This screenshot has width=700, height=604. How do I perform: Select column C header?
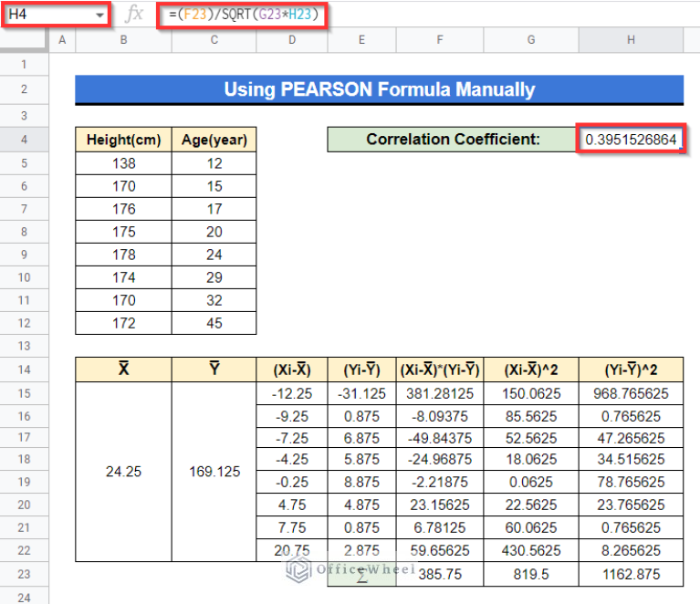click(x=214, y=40)
